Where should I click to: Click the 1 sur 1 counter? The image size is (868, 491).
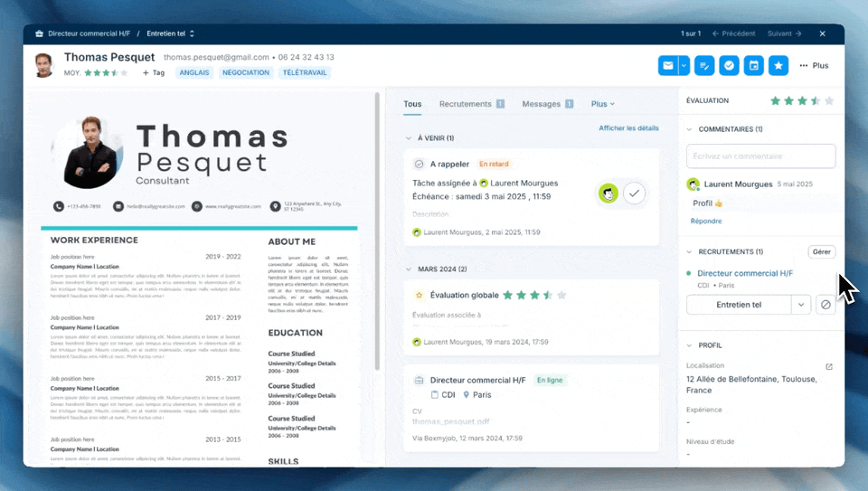click(690, 33)
